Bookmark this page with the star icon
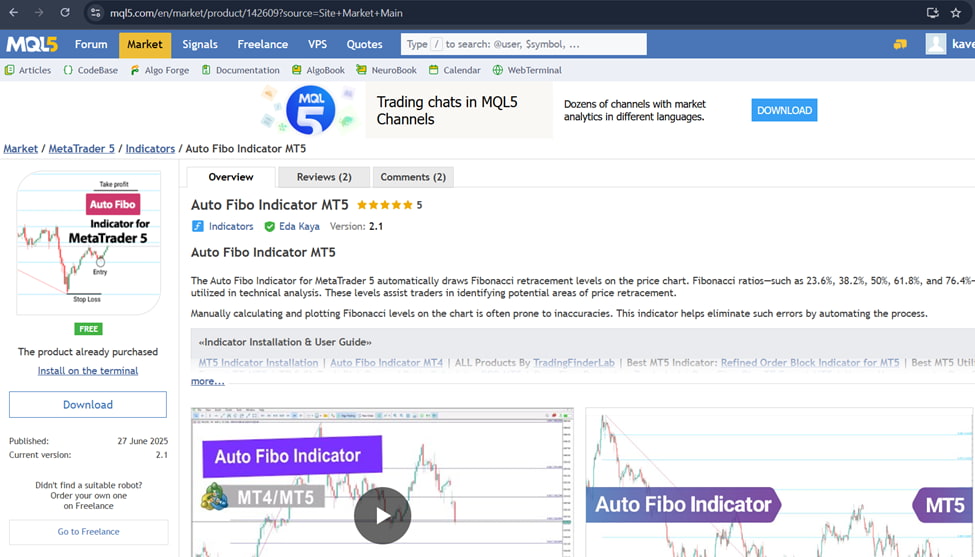 [956, 12]
